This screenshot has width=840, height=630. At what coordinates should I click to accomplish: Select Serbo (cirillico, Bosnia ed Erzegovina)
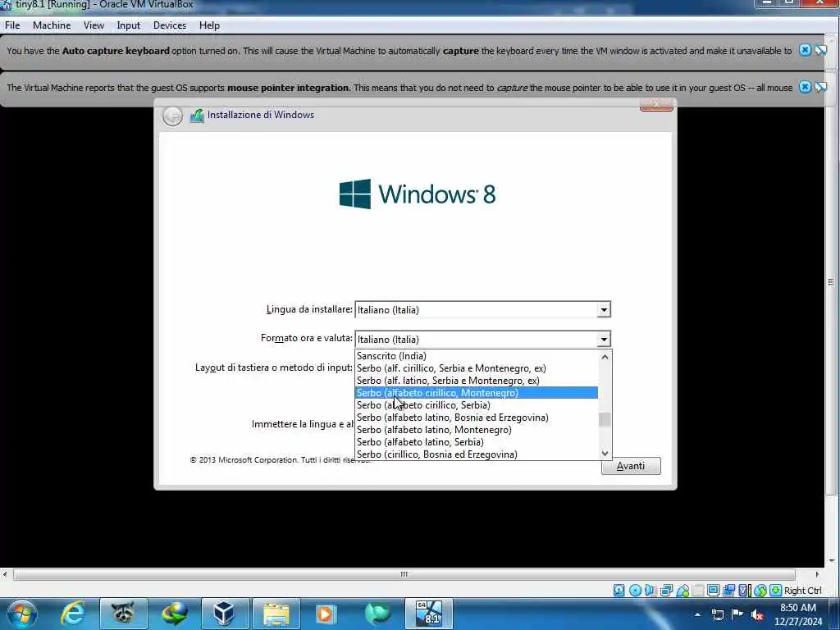pyautogui.click(x=477, y=454)
